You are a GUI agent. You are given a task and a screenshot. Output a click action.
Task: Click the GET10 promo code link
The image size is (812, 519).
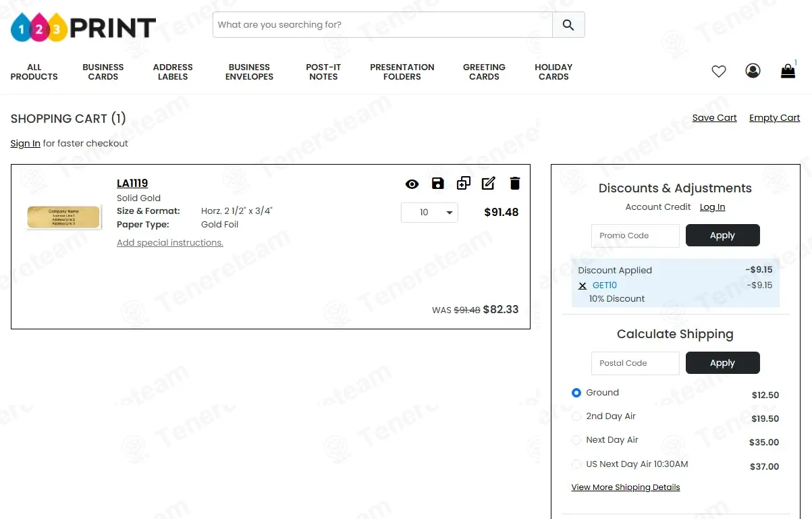[x=605, y=285]
